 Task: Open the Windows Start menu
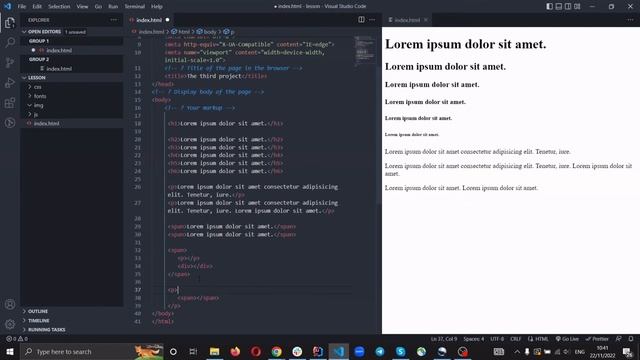pos(10,351)
